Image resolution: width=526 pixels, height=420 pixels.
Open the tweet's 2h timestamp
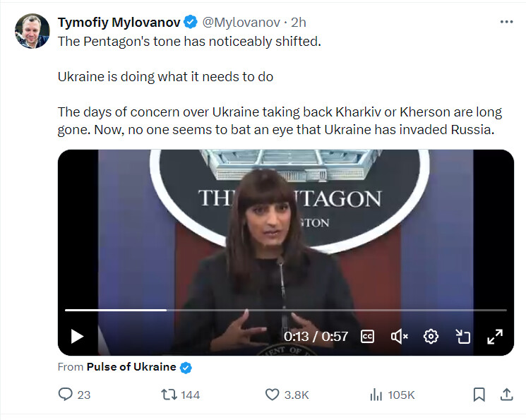pos(298,23)
